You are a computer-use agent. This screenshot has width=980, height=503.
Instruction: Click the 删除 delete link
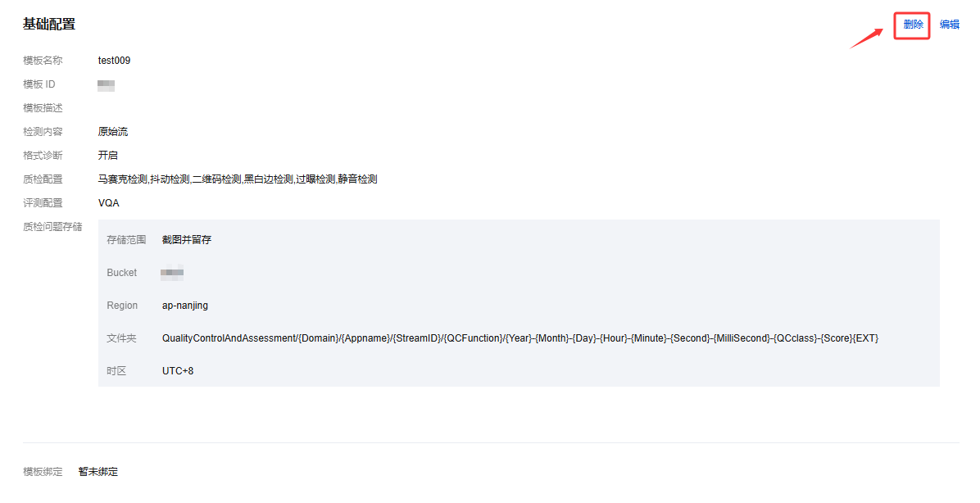[913, 25]
